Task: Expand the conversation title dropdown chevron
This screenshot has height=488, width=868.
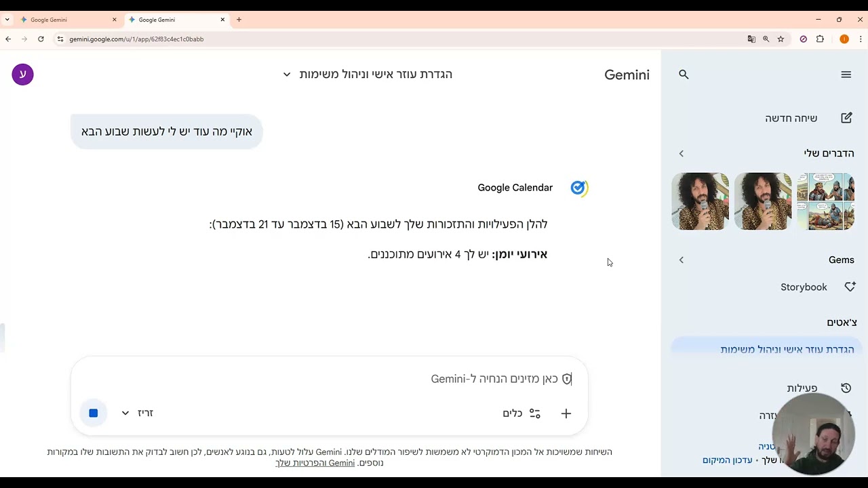Action: tap(287, 75)
